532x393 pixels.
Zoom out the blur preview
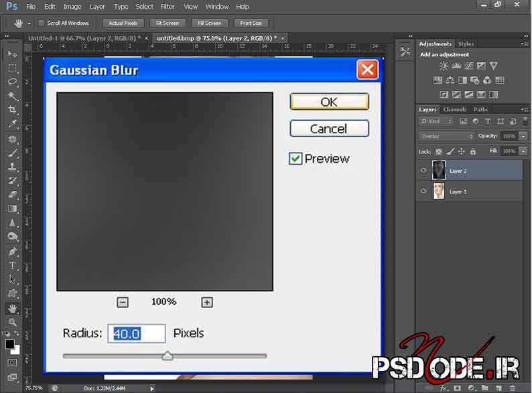pyautogui.click(x=123, y=302)
